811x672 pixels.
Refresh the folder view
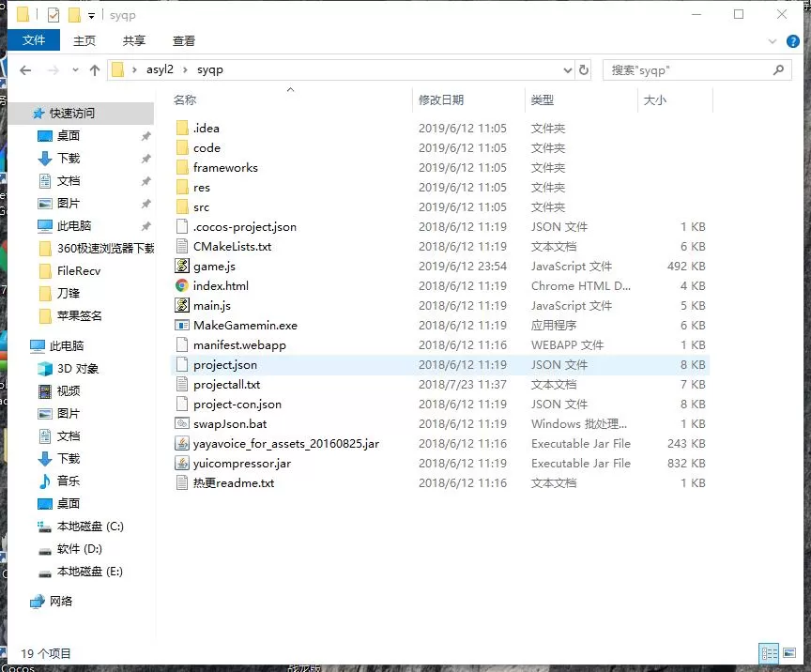(x=582, y=69)
